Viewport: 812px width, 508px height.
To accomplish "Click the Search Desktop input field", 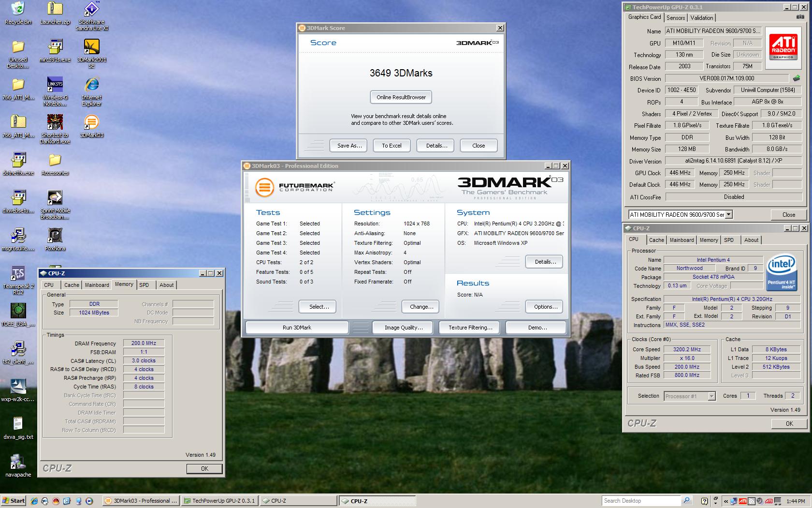I will tap(641, 501).
